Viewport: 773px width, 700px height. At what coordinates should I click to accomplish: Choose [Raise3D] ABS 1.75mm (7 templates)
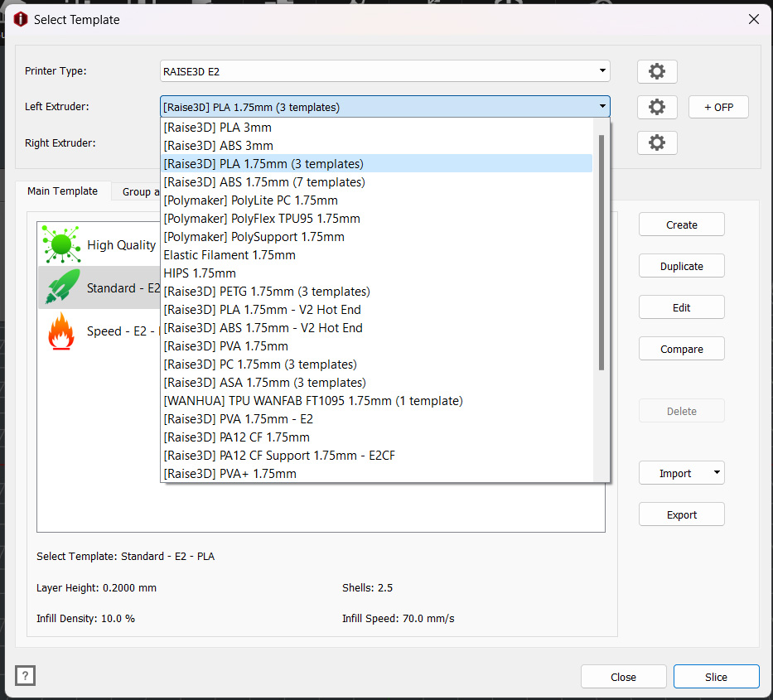[x=377, y=182]
